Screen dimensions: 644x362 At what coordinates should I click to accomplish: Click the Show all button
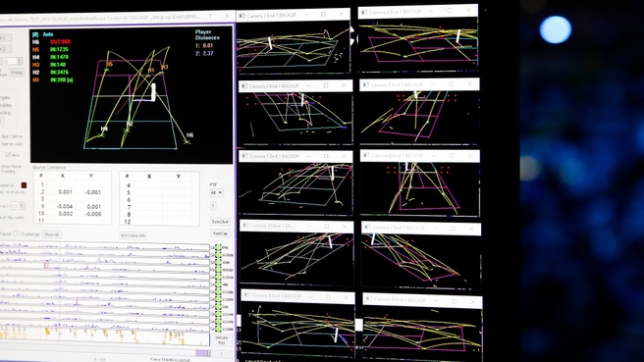pos(52,234)
